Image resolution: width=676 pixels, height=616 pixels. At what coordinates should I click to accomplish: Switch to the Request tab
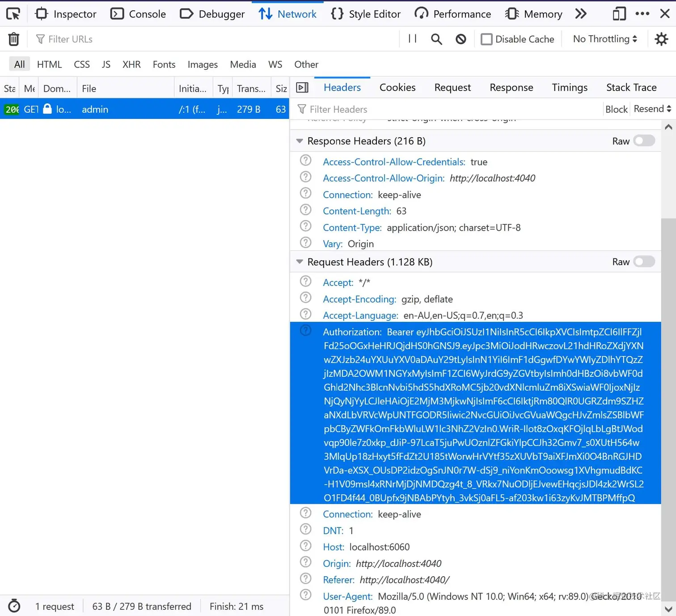pos(452,88)
